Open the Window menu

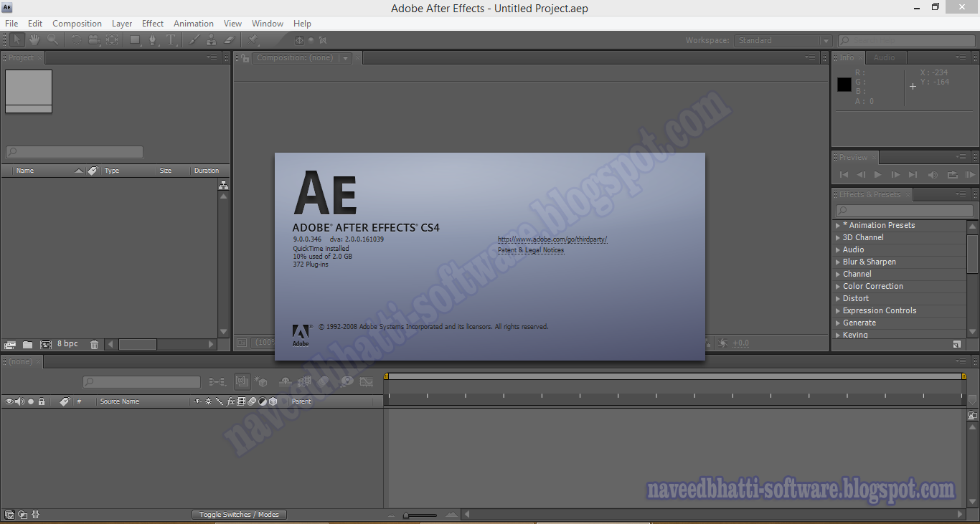click(x=268, y=24)
